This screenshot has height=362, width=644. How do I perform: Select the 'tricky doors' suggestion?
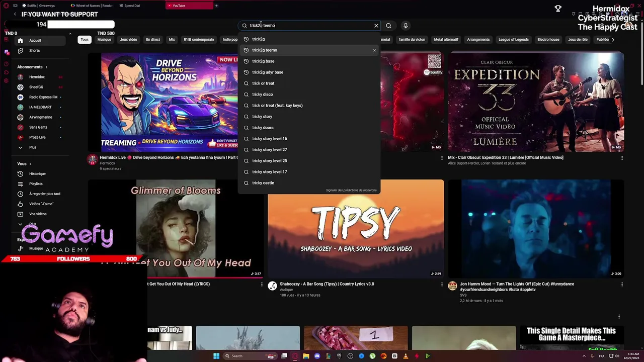click(309, 128)
